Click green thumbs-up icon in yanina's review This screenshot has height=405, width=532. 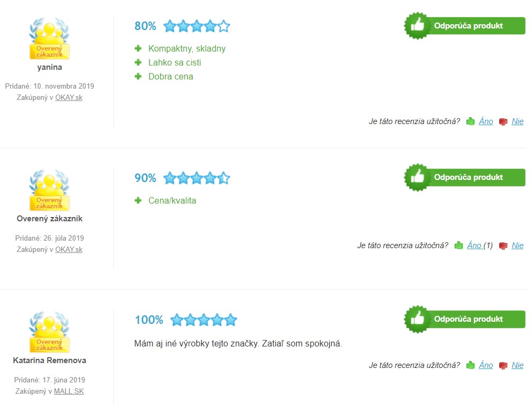470,121
